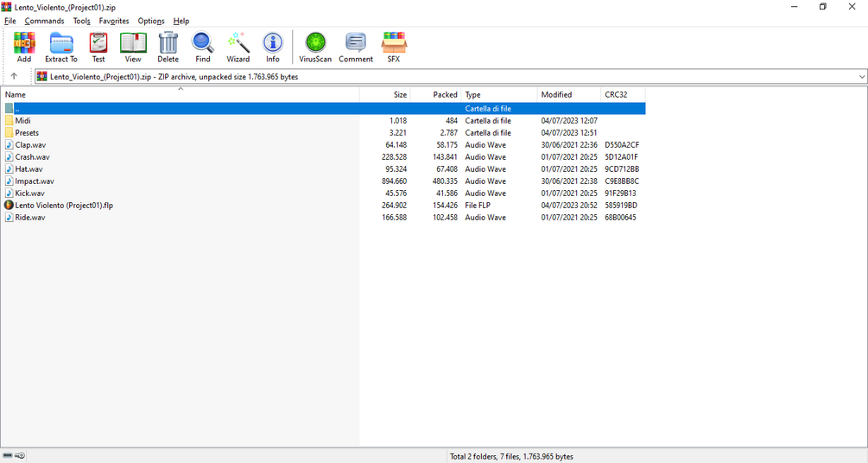Click the Impact.wav audio file icon
The width and height of the screenshot is (868, 463).
click(9, 181)
